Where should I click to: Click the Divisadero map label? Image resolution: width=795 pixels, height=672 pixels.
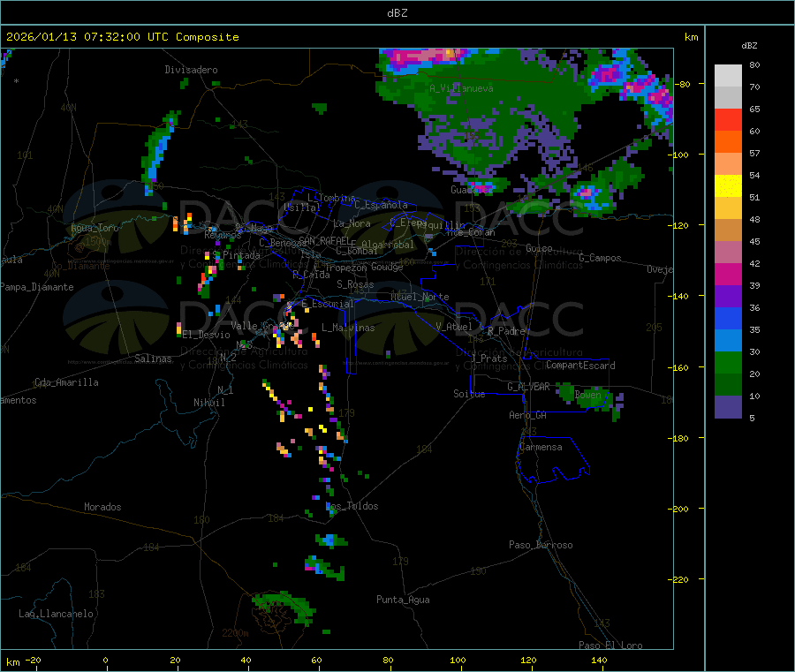[x=191, y=70]
